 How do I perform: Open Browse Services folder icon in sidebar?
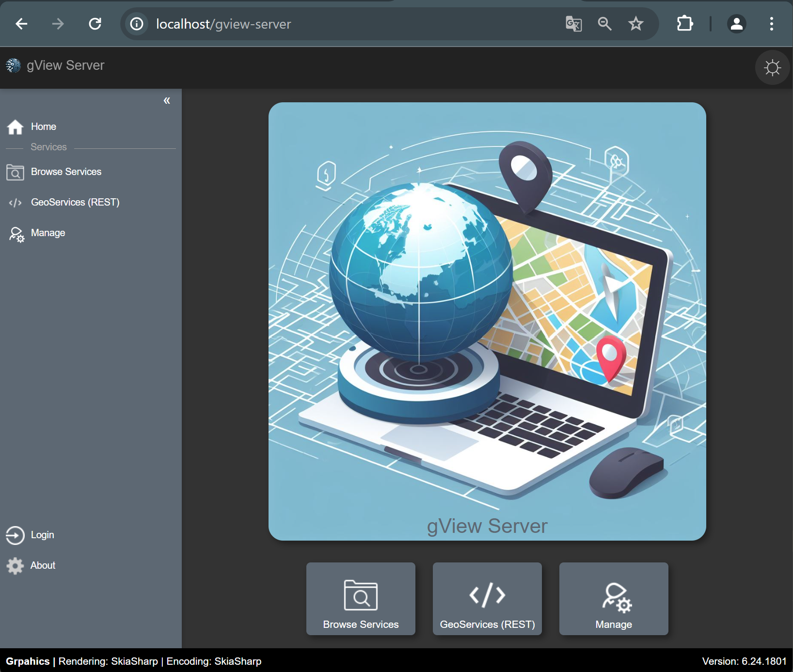coord(15,172)
